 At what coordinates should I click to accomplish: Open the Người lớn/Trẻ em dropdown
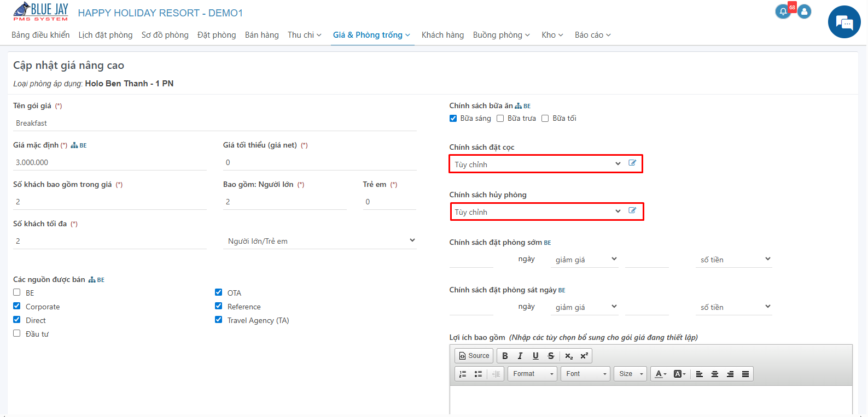(320, 241)
